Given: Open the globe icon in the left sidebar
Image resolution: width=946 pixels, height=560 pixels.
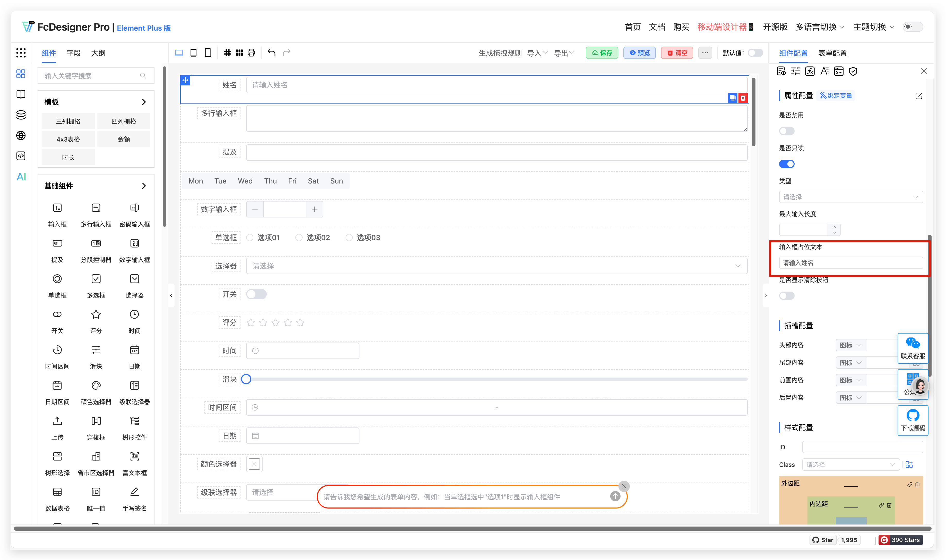Looking at the screenshot, I should tap(21, 135).
